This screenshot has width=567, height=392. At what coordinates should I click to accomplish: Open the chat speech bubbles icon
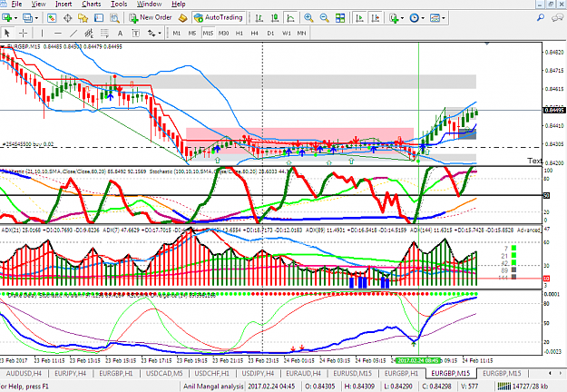[x=558, y=17]
